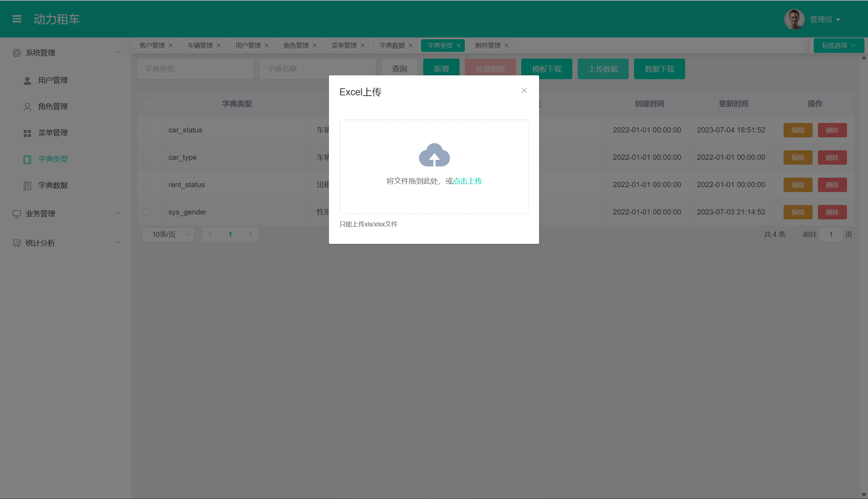Open the 10条/页 page size dropdown
Screen dimensions: 868x499
pyautogui.click(x=168, y=234)
